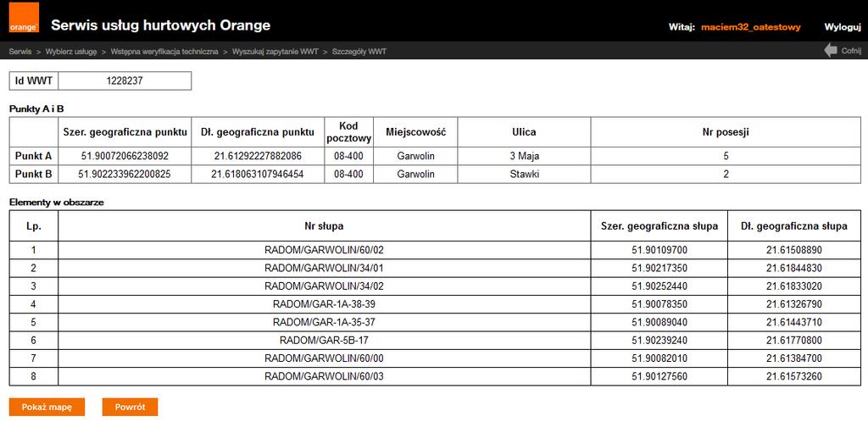The height and width of the screenshot is (422, 868).
Task: Go to Wyszukaj zapytanie WWT breadcrumb
Action: 275,52
